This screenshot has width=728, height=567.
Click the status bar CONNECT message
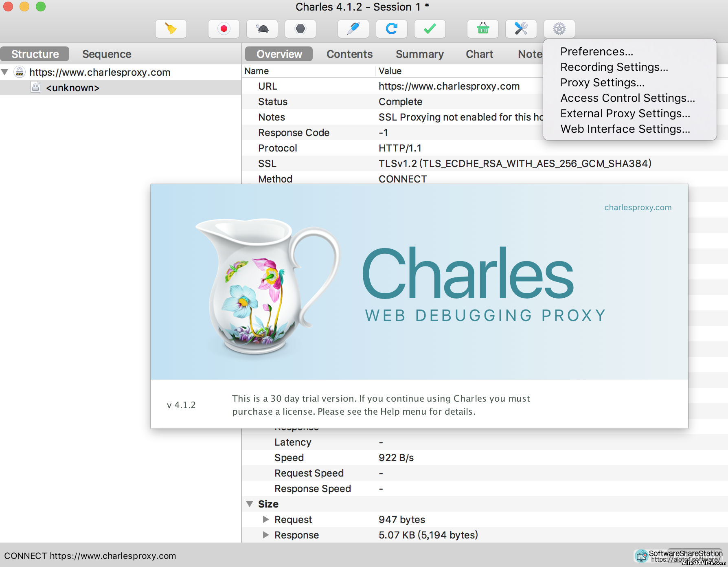90,556
